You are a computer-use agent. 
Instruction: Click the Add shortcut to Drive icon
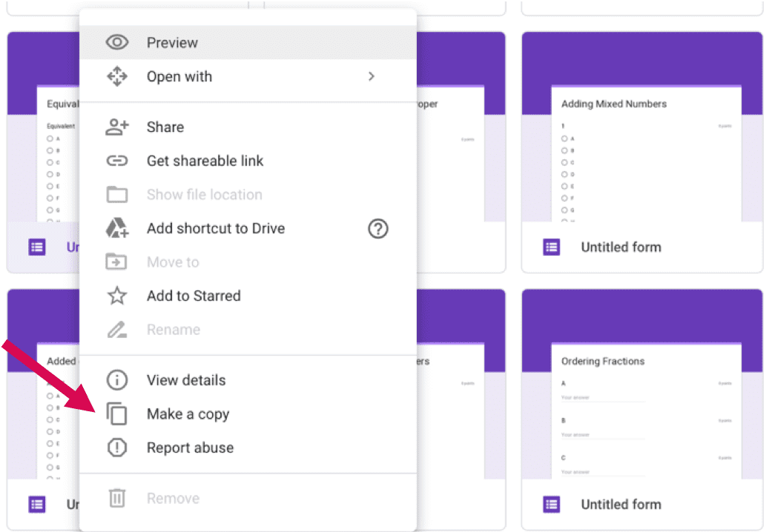[117, 229]
